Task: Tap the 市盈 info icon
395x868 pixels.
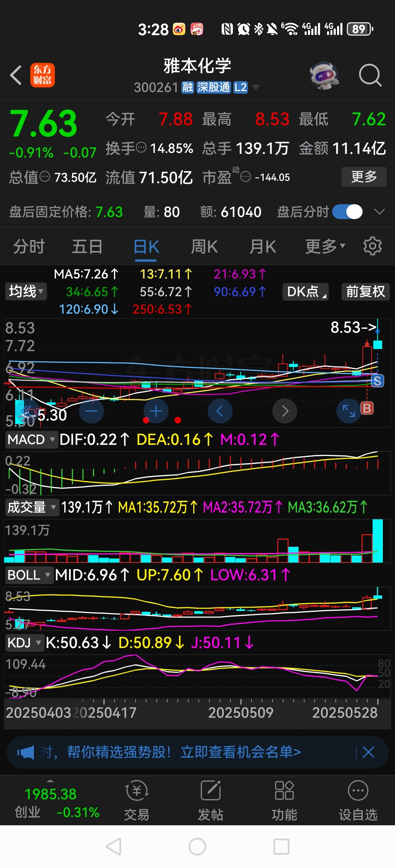Action: [x=246, y=177]
